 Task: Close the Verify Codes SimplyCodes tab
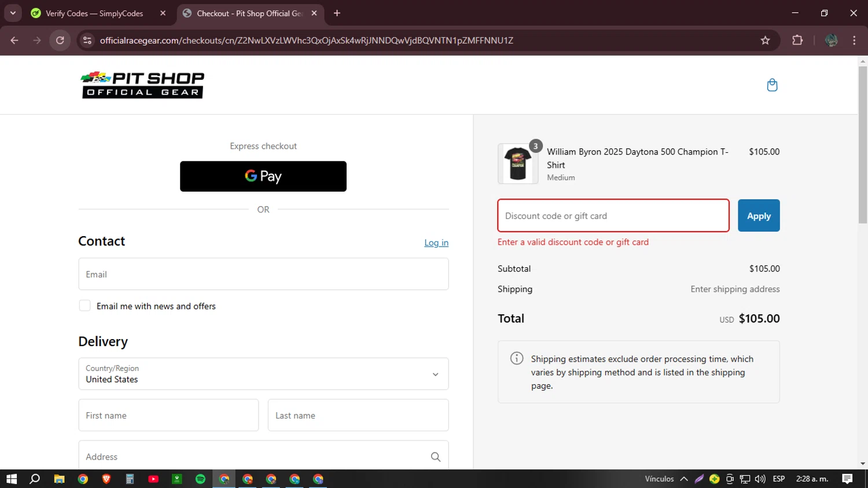pos(163,13)
